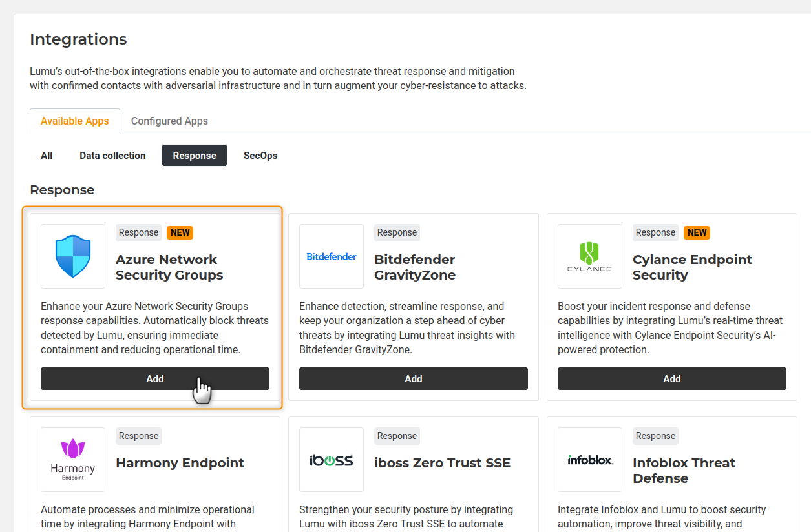
Task: Click the Response tag on Bitdefender card
Action: (397, 232)
